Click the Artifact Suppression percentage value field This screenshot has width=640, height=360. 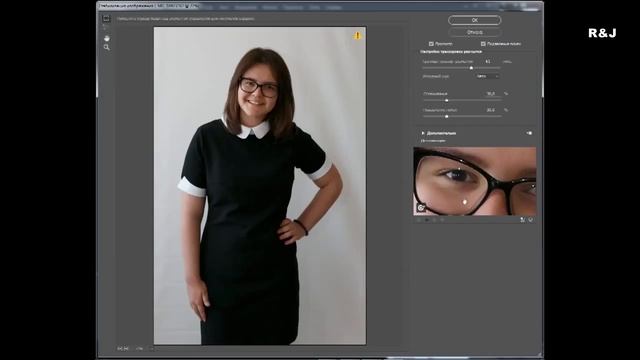491,110
